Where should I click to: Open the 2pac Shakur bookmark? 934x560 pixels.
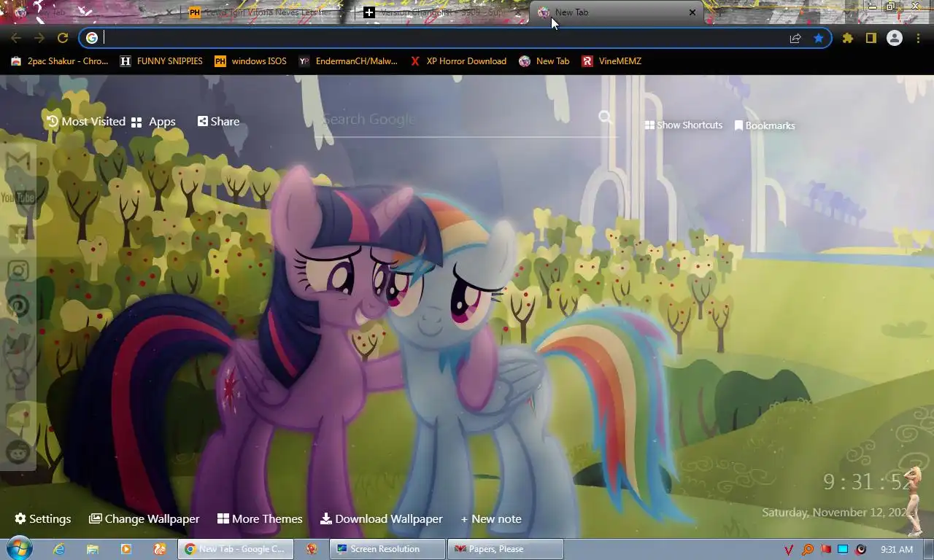point(60,61)
